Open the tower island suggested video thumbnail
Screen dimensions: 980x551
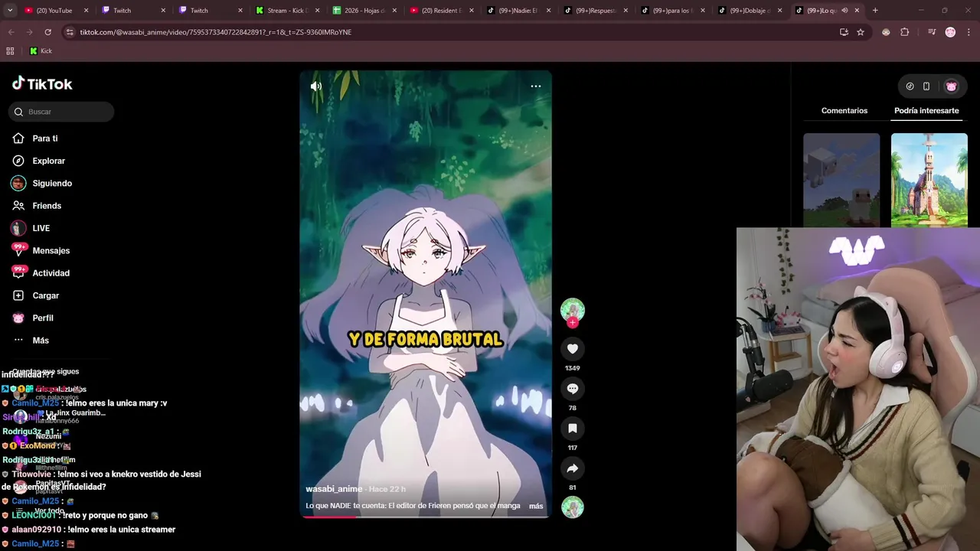[x=929, y=181]
